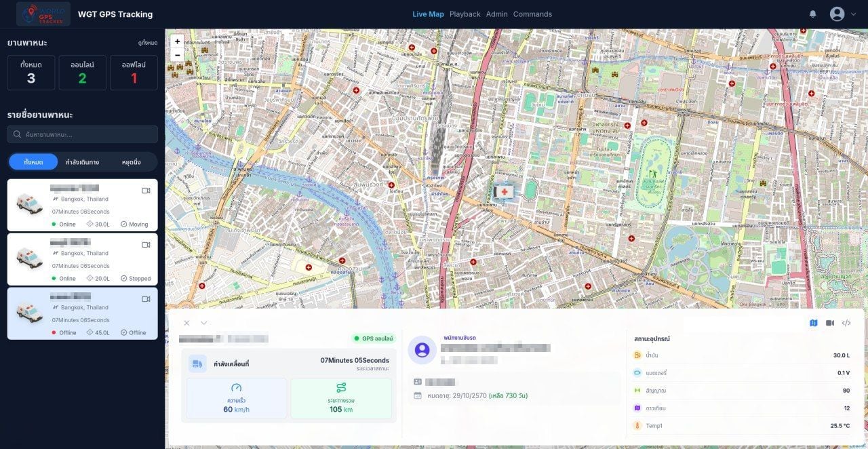
Task: Go to the Admin tab
Action: point(496,14)
